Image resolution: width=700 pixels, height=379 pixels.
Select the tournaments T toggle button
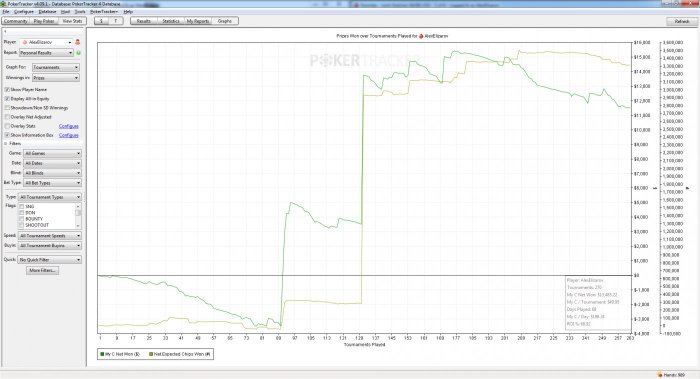point(116,21)
